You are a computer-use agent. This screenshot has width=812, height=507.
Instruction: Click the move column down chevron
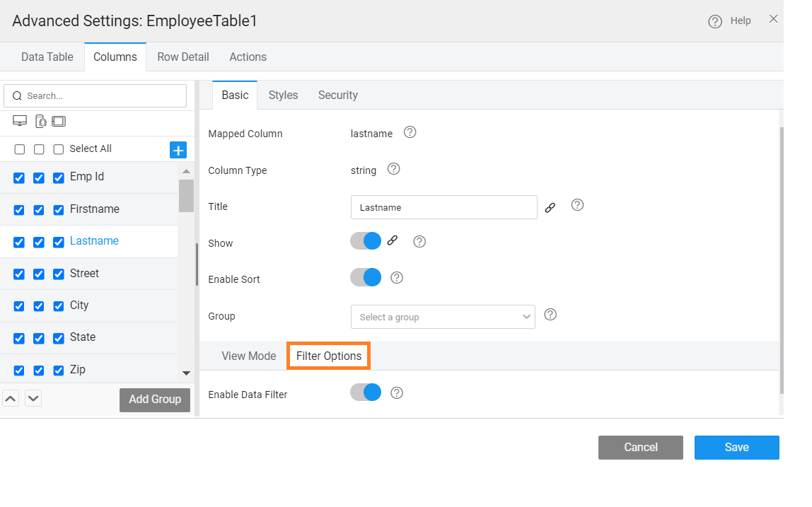(33, 398)
